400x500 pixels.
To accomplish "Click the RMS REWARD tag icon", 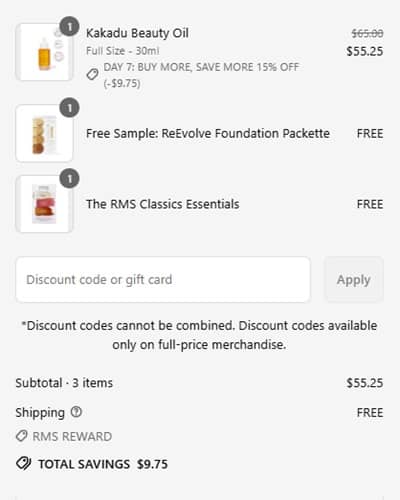I will click(22, 436).
